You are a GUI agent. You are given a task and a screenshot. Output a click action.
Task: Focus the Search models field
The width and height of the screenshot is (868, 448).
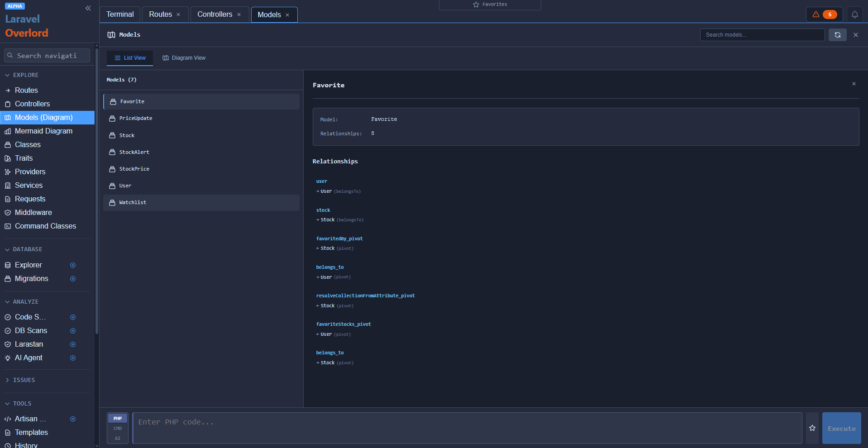tap(762, 35)
